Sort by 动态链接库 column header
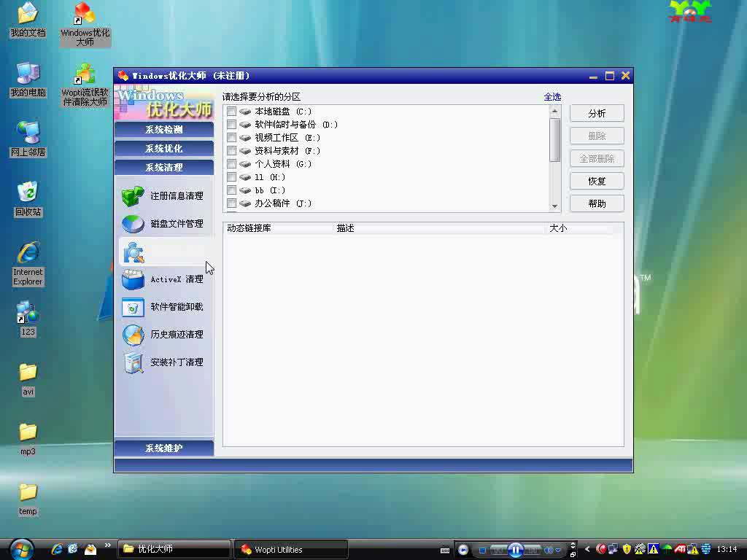The image size is (747, 560). [x=278, y=228]
